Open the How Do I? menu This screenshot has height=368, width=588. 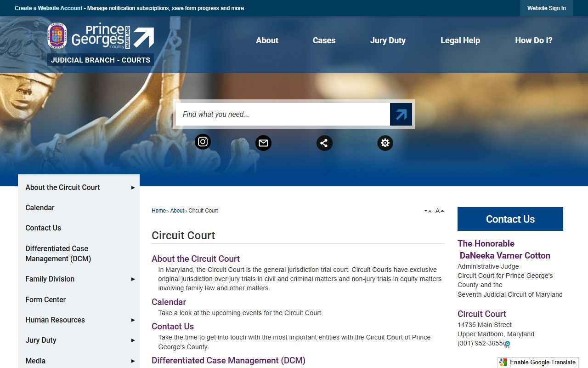[534, 40]
